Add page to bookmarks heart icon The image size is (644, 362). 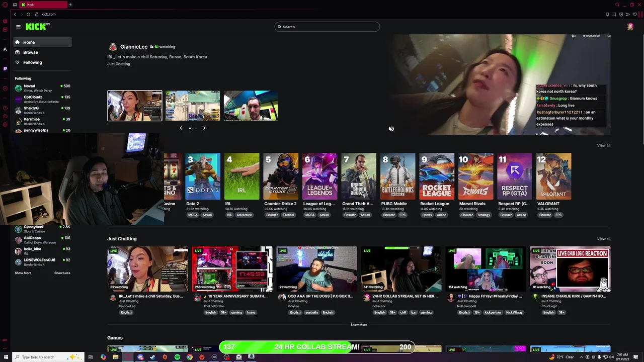[x=635, y=14]
